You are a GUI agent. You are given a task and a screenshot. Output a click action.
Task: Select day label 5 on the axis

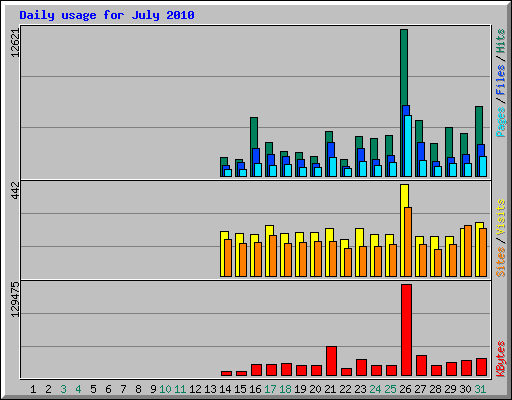(x=93, y=389)
